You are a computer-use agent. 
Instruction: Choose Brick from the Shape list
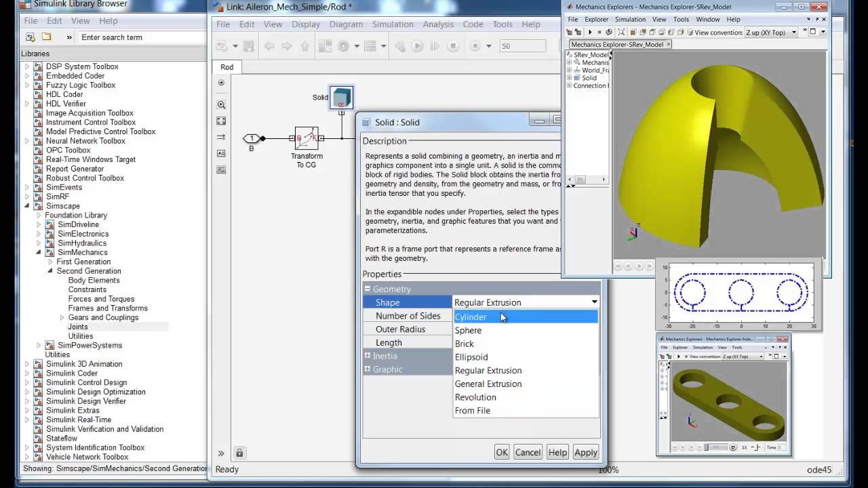[526, 344]
